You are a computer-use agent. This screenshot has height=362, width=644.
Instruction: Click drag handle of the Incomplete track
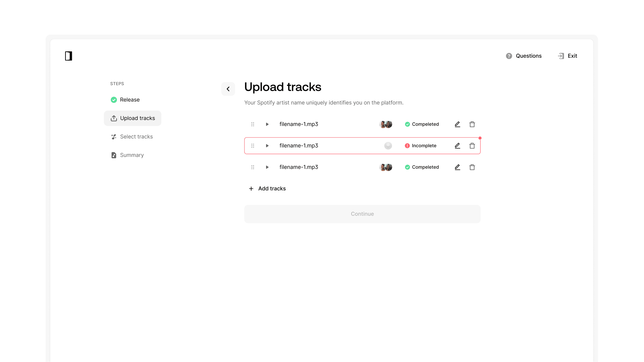(x=253, y=146)
